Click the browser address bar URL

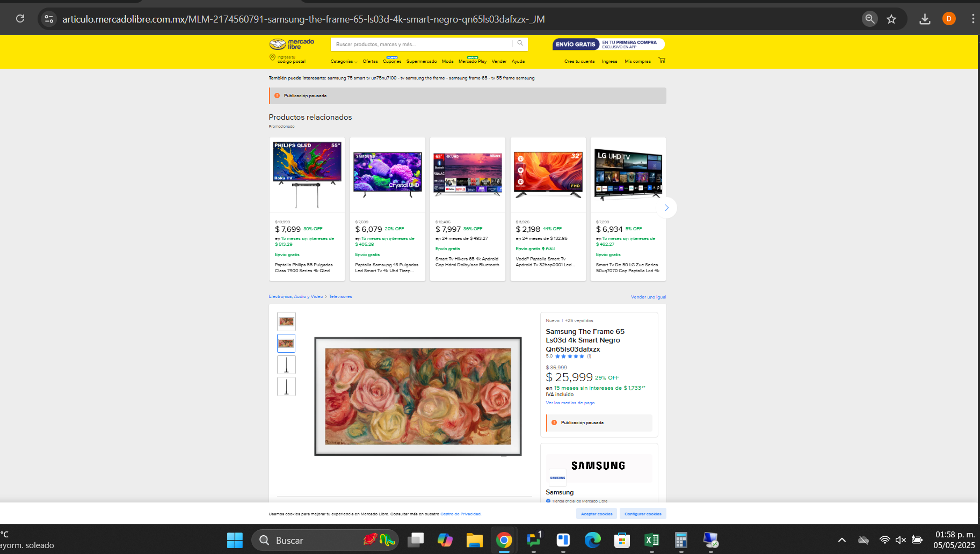coord(303,19)
